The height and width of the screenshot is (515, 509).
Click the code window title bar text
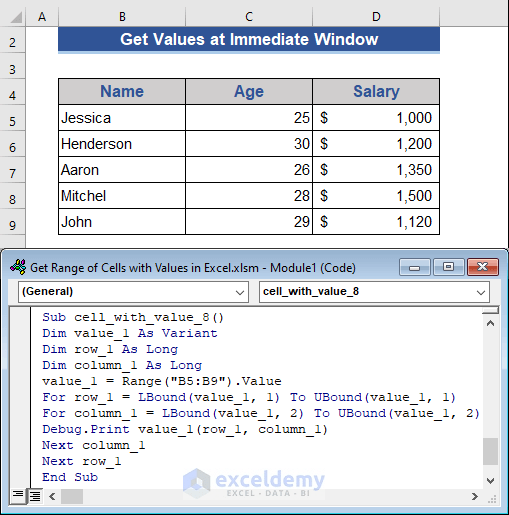193,268
